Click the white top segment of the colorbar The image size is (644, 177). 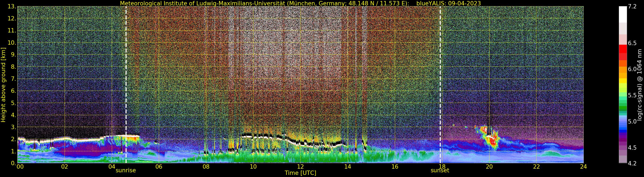point(623,14)
